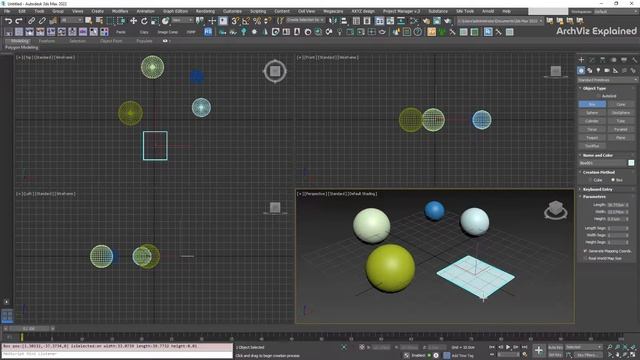Click the Teapot primitive button
Image resolution: width=640 pixels, height=360 pixels.
592,138
